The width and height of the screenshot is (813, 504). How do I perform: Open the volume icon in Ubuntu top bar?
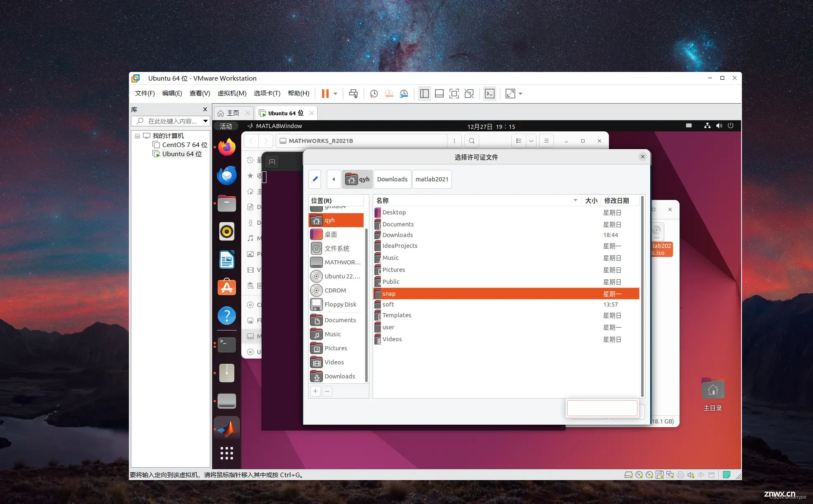[x=719, y=126]
